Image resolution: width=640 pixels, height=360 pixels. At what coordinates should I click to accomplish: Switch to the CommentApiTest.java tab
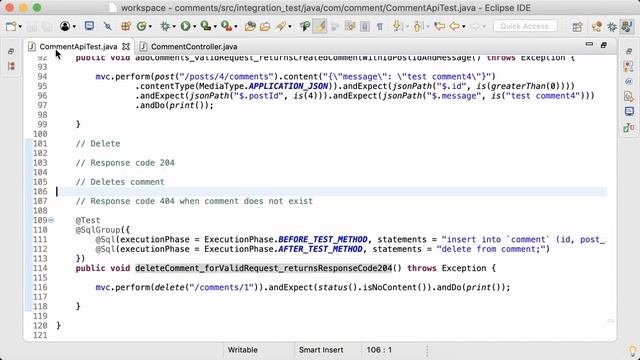[x=78, y=47]
